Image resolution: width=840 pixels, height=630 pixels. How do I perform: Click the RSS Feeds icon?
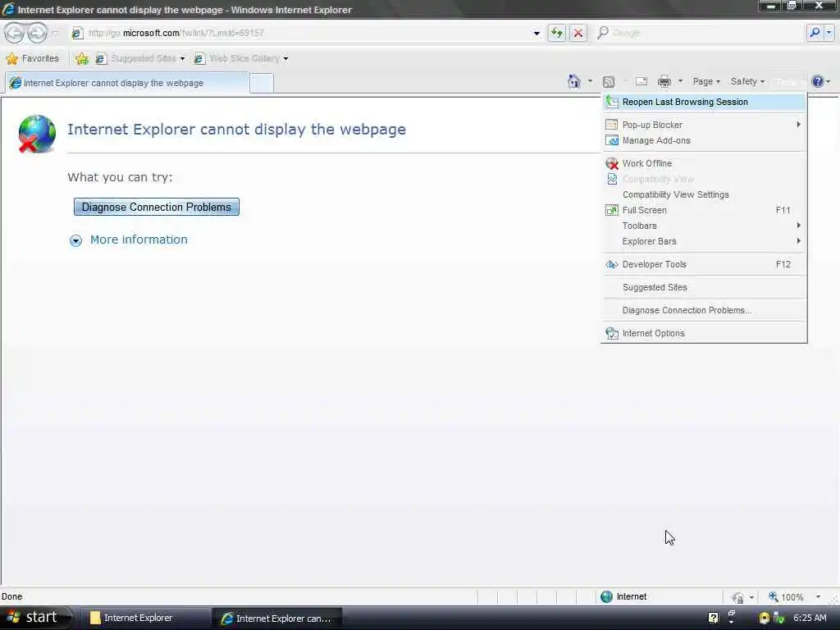coord(609,82)
